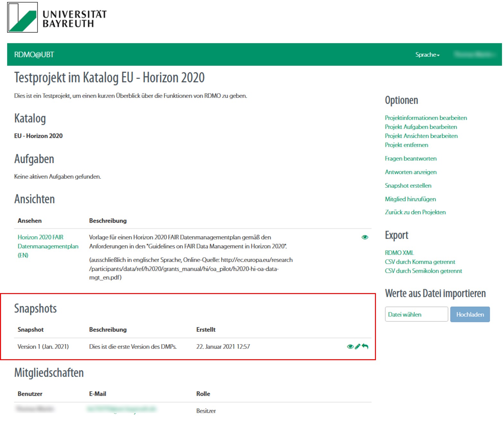Click Zurück zu den Projekten
This screenshot has width=504, height=426.
pyautogui.click(x=415, y=212)
